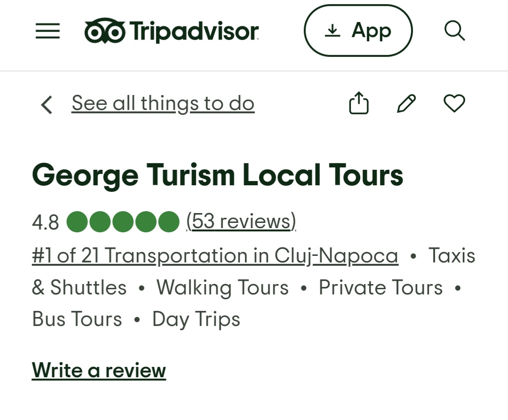Choose the Day Trips category
Viewport: 508px width, 420px height.
point(196,319)
